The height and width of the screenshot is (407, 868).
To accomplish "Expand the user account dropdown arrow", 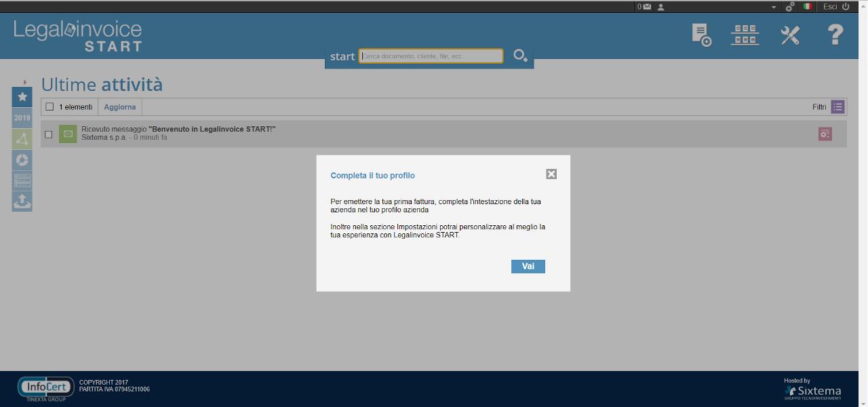I will pos(773,7).
